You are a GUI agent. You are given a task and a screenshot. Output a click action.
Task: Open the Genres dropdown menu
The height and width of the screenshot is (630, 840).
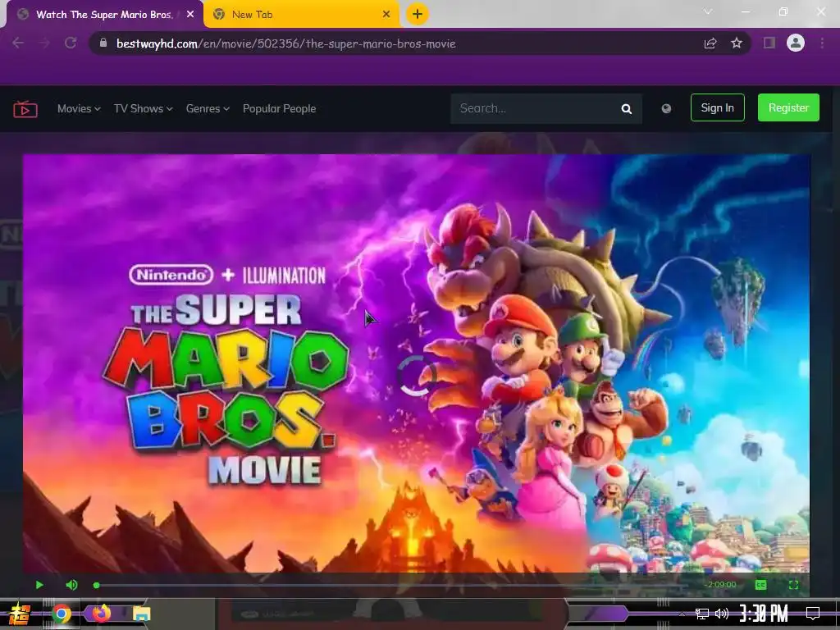click(208, 108)
